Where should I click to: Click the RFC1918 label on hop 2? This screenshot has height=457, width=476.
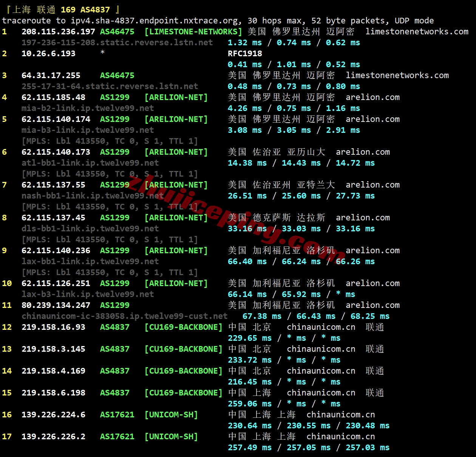(x=244, y=54)
